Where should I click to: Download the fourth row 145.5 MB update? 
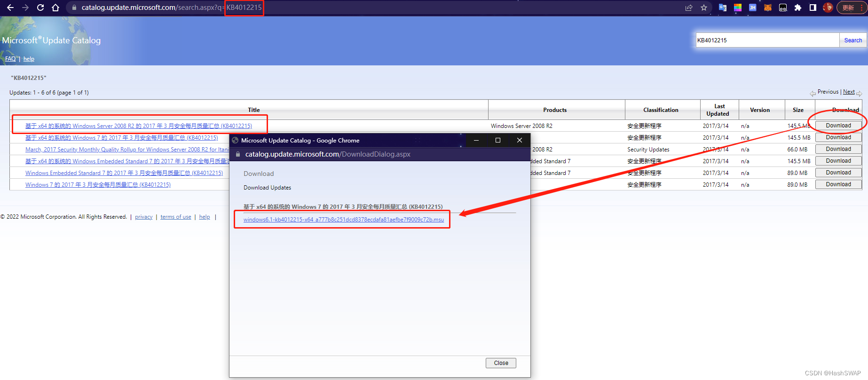point(838,161)
